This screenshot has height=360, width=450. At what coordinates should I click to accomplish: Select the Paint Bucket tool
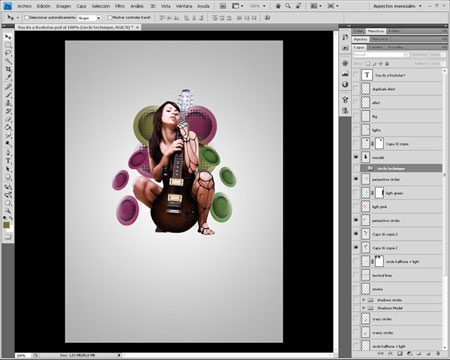click(8, 127)
